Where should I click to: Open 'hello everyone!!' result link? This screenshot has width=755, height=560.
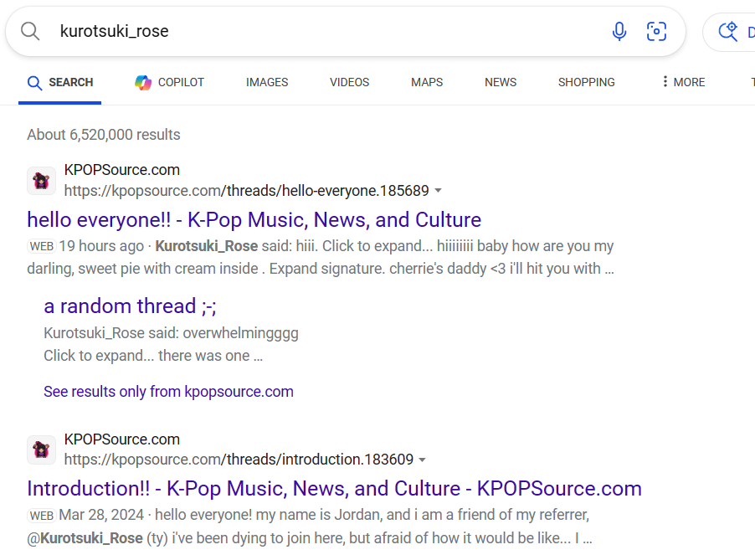coord(254,220)
